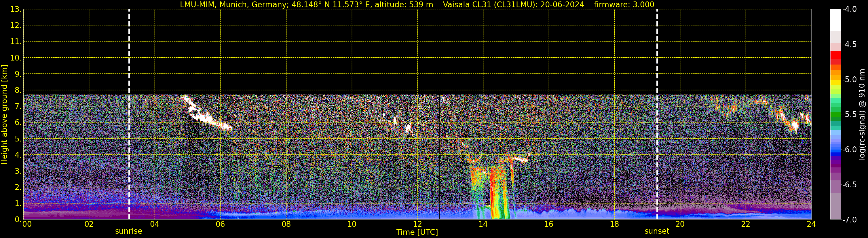Image resolution: width=868 pixels, height=238 pixels.
Task: Click the "Time [UTC]" axis title
Action: [x=417, y=232]
